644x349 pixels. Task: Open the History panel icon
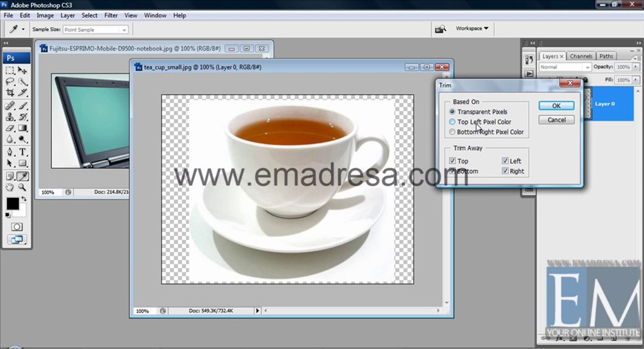[529, 60]
